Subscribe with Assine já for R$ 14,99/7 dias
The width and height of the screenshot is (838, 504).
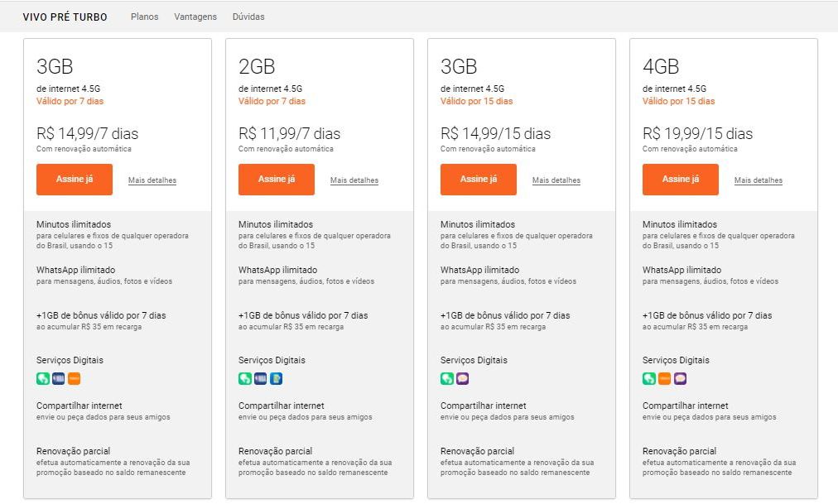tap(75, 180)
